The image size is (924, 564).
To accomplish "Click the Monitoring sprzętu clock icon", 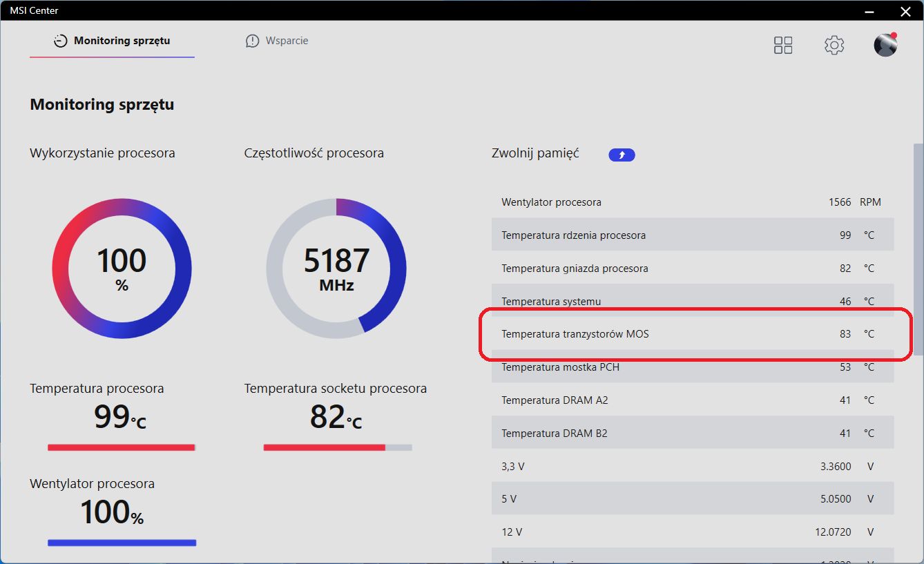I will pos(61,41).
